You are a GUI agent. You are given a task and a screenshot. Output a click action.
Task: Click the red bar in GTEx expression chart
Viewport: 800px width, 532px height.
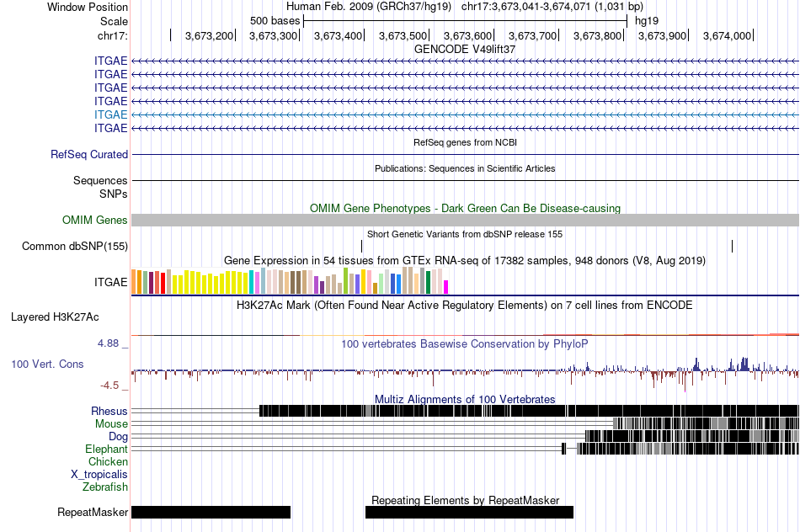point(163,284)
